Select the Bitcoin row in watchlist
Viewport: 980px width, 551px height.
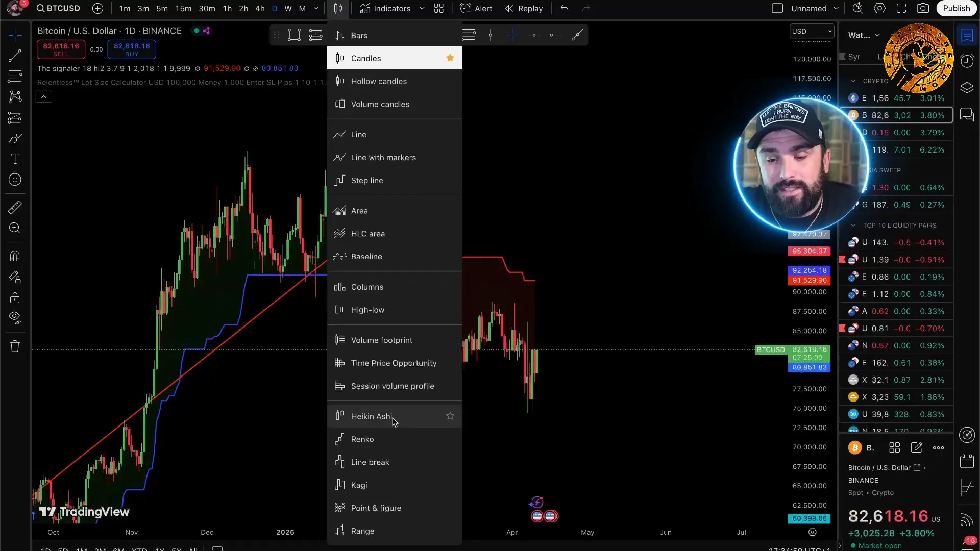coord(896,115)
